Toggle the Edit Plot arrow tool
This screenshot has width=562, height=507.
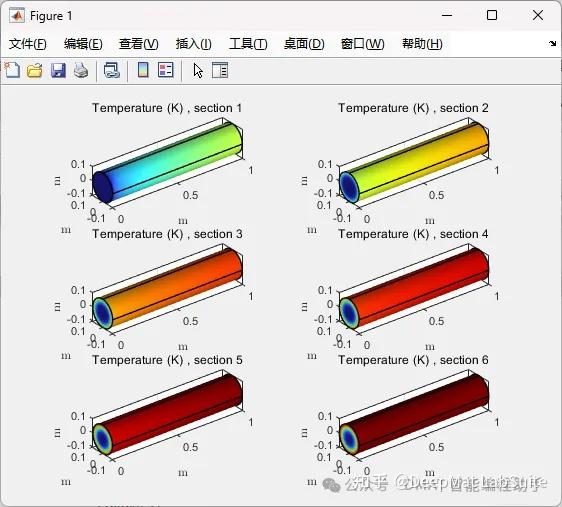pyautogui.click(x=198, y=70)
